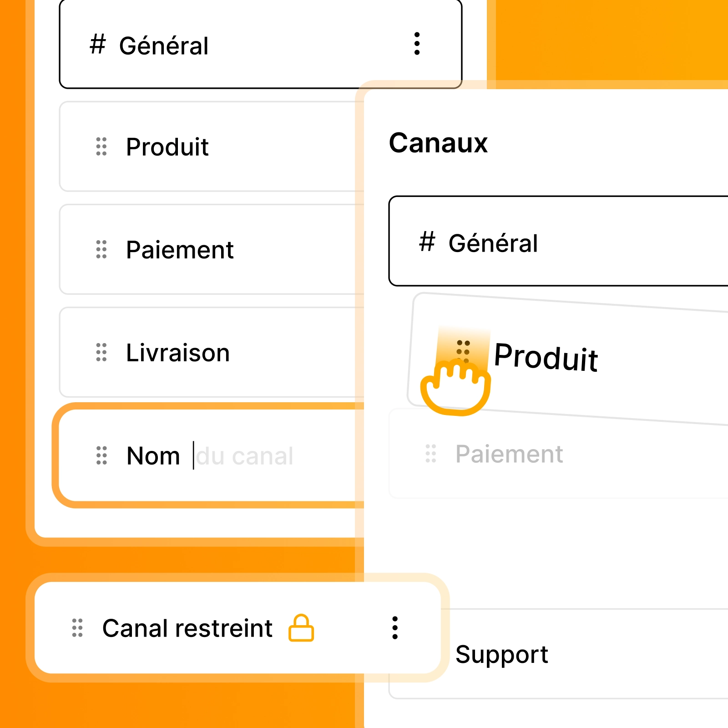Open the Support channel
Screen dimensions: 728x728
tap(502, 654)
